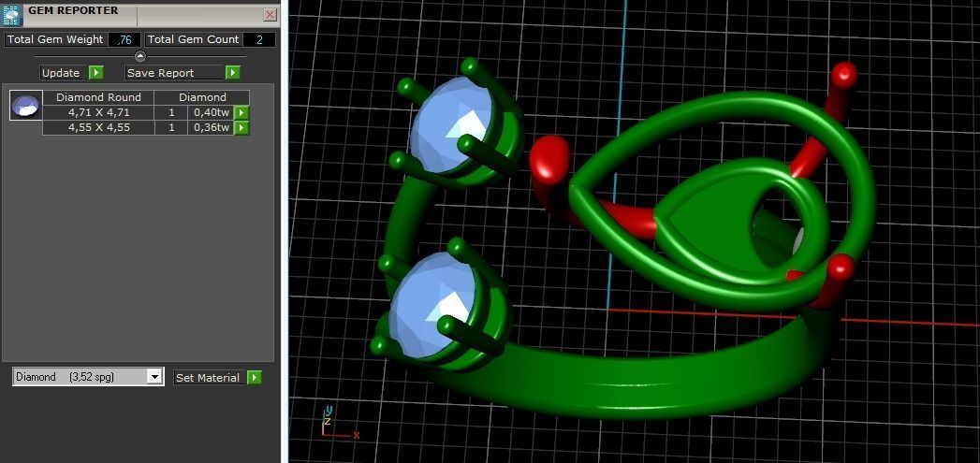This screenshot has width=980, height=463.
Task: Close the Gem Reporter panel
Action: pyautogui.click(x=270, y=15)
